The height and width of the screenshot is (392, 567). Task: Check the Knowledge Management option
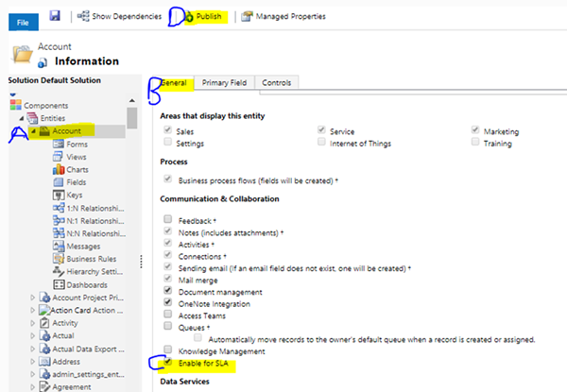click(x=167, y=351)
